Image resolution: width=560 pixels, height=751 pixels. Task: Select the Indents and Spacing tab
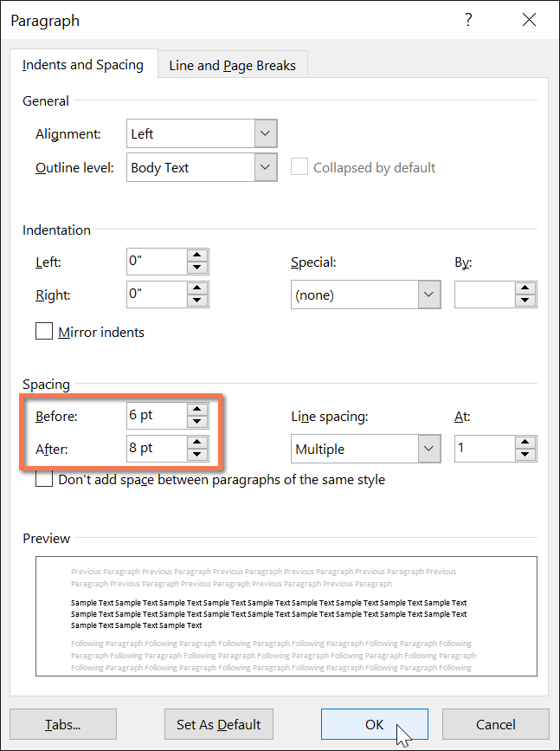click(x=83, y=65)
